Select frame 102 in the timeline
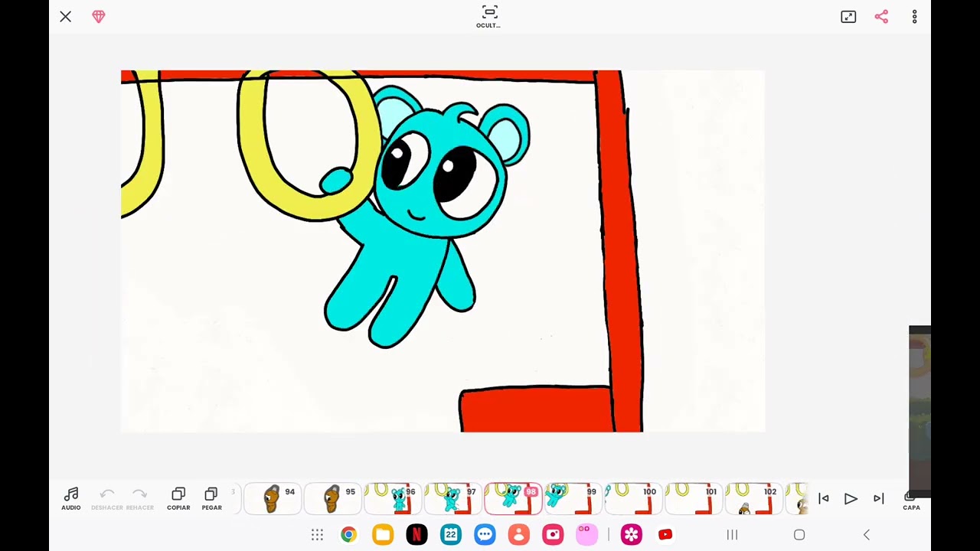The width and height of the screenshot is (980, 551). tap(753, 499)
